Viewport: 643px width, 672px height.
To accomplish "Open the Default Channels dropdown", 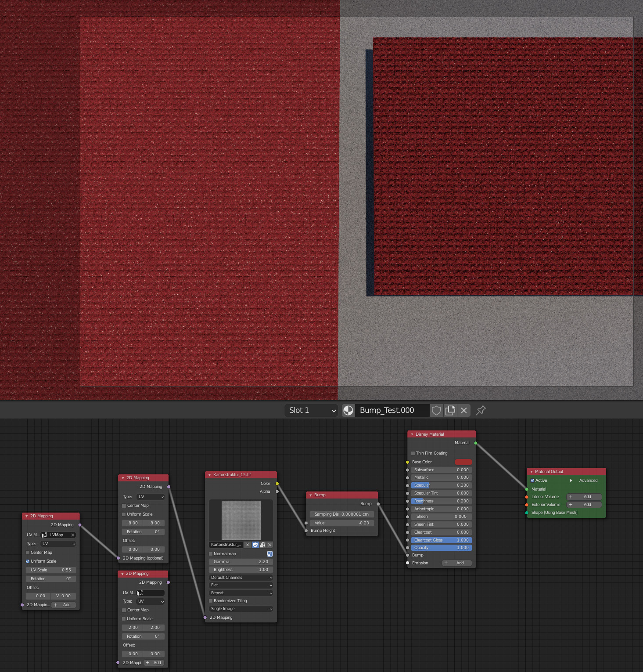I will point(241,578).
